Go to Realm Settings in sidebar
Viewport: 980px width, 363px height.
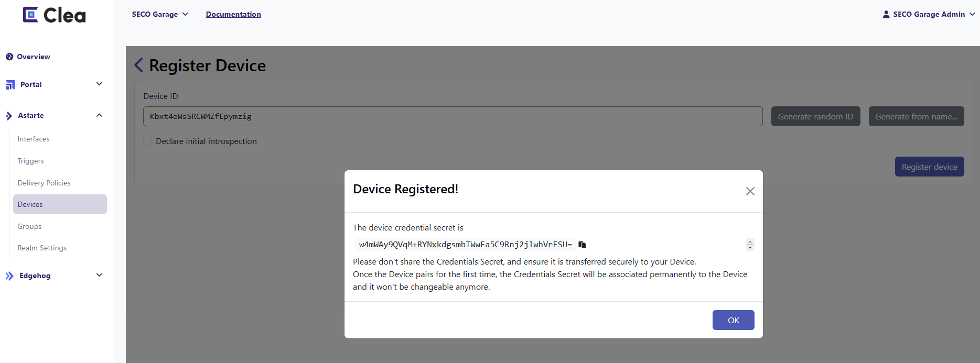point(42,248)
